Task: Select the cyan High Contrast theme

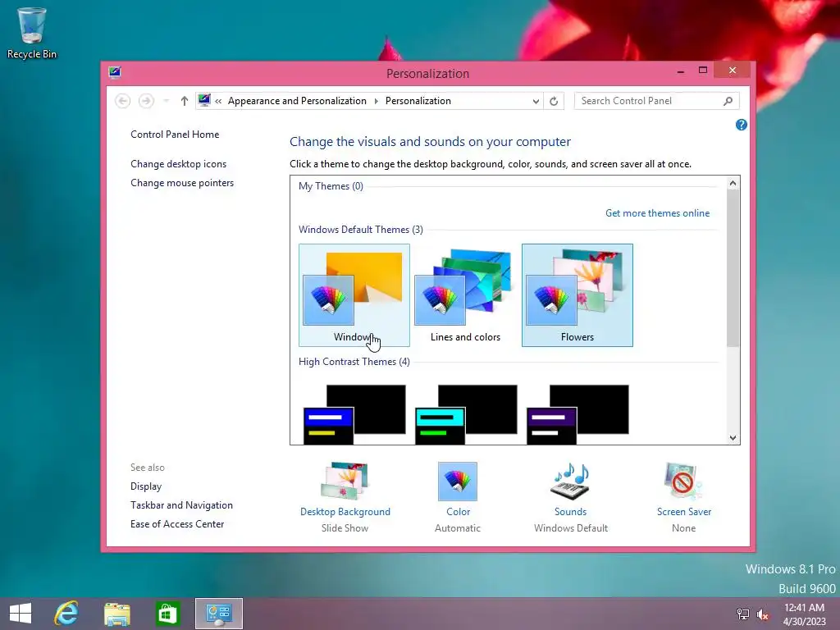Action: [466, 414]
